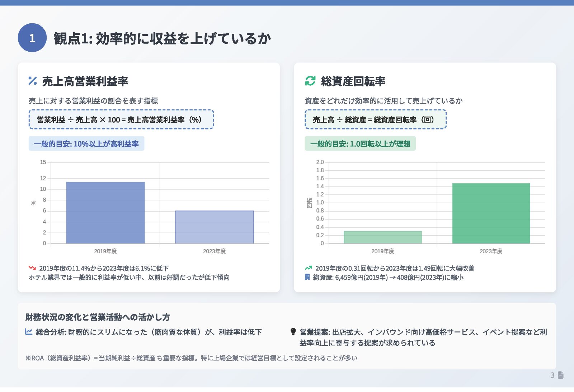Image resolution: width=574 pixels, height=392 pixels.
Task: Click the blue building icon beside 総資産
Action: click(x=307, y=277)
